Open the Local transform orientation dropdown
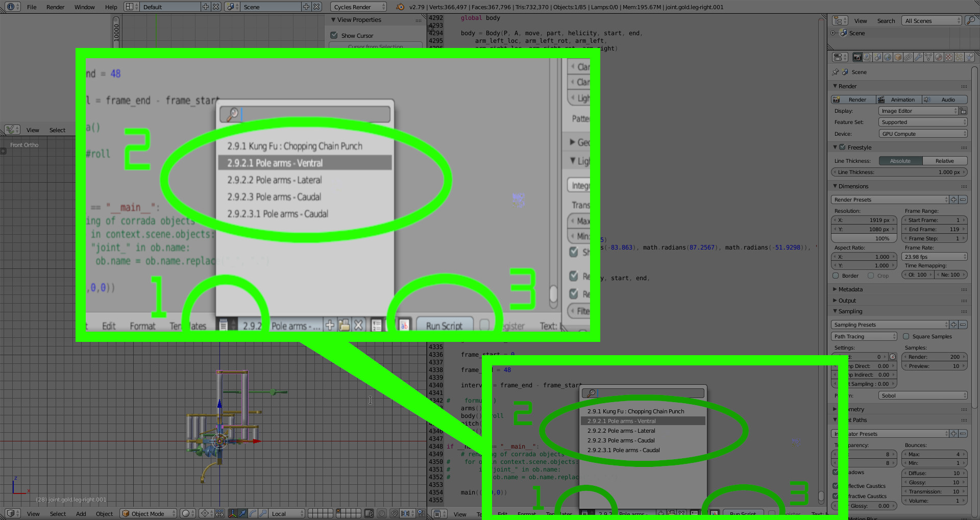This screenshot has width=980, height=520. (x=286, y=513)
